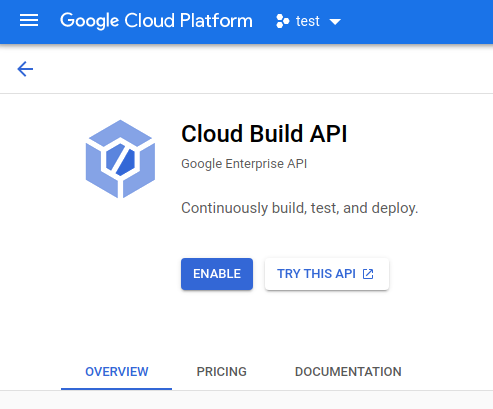493x409 pixels.
Task: Open the DOCUMENTATION tab
Action: [348, 372]
